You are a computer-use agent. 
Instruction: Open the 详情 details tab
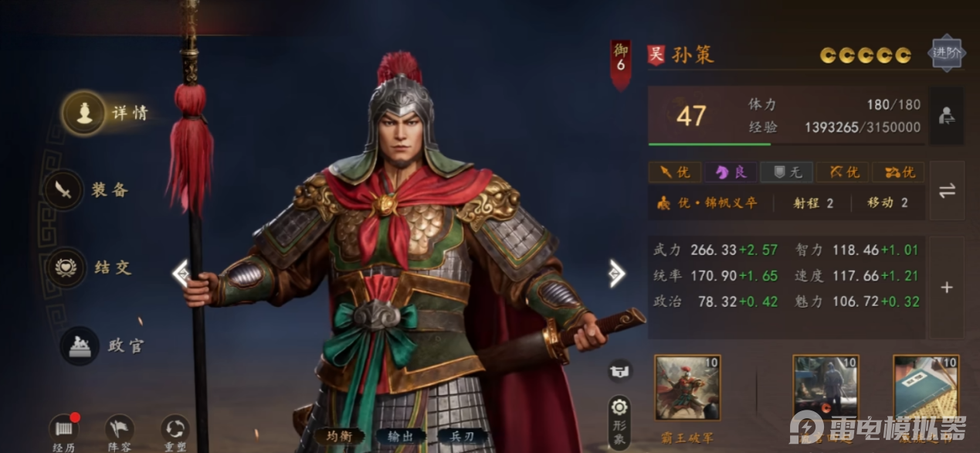pos(84,113)
